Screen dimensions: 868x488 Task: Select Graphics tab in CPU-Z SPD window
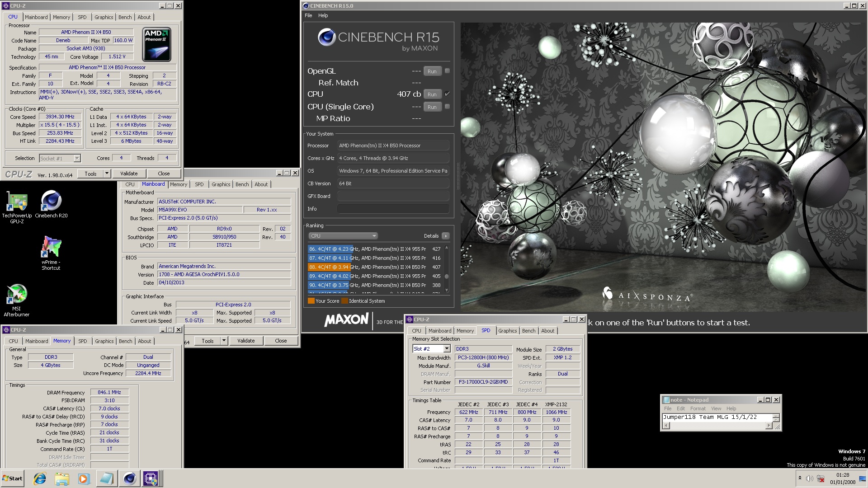tap(507, 331)
